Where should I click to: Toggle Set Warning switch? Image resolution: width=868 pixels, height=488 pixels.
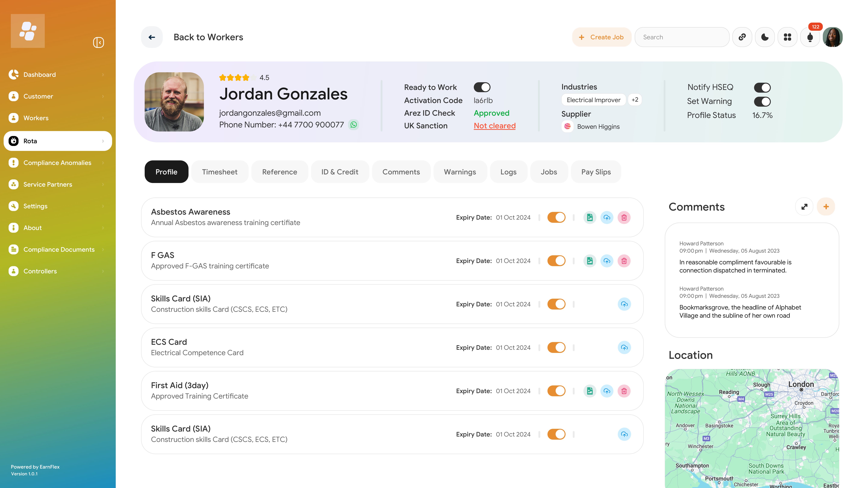(762, 101)
